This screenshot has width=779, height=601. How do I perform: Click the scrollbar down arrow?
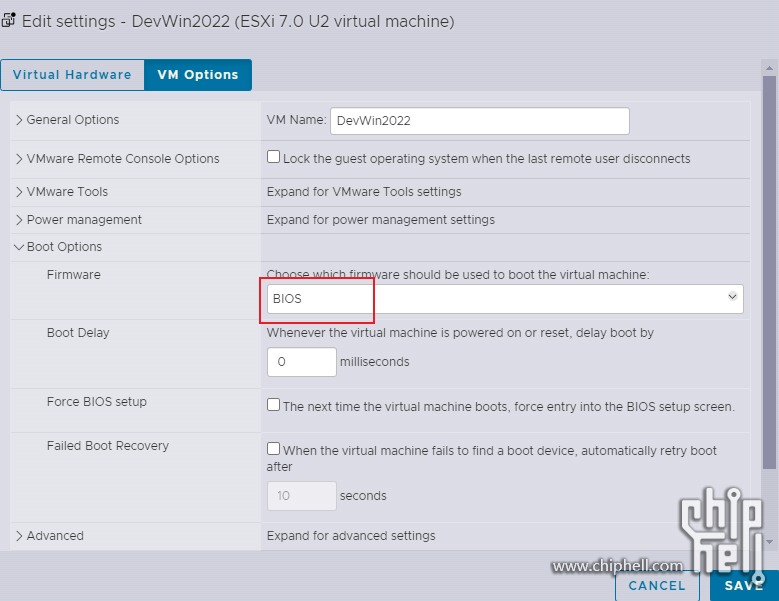(769, 543)
